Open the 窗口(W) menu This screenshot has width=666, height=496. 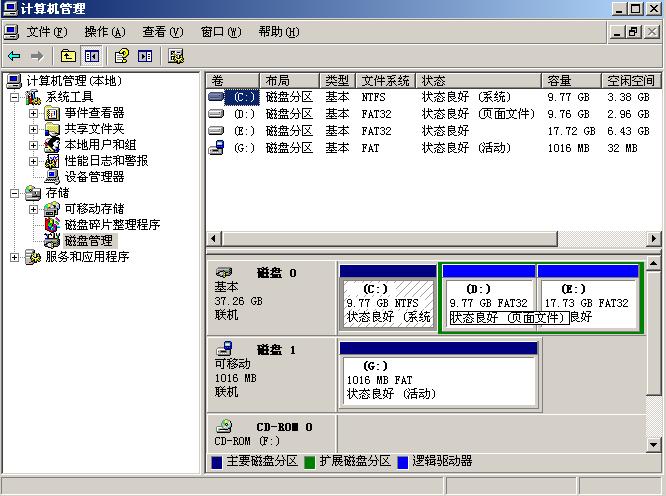pyautogui.click(x=221, y=32)
